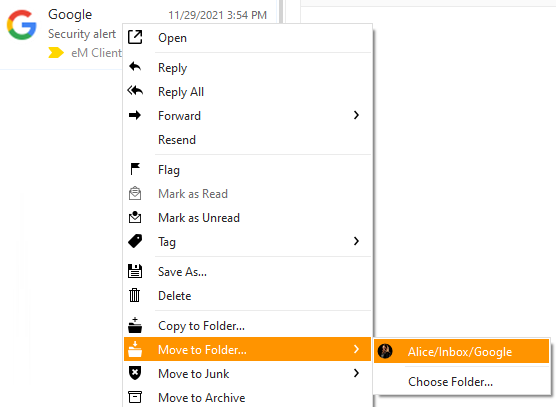Viewport: 556px width, 407px height.
Task: Click the Save As floppy disk icon
Action: [x=135, y=271]
